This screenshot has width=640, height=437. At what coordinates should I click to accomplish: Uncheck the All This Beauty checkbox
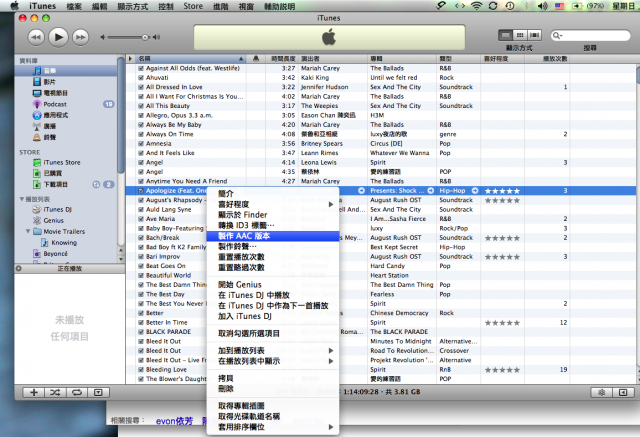[141, 106]
